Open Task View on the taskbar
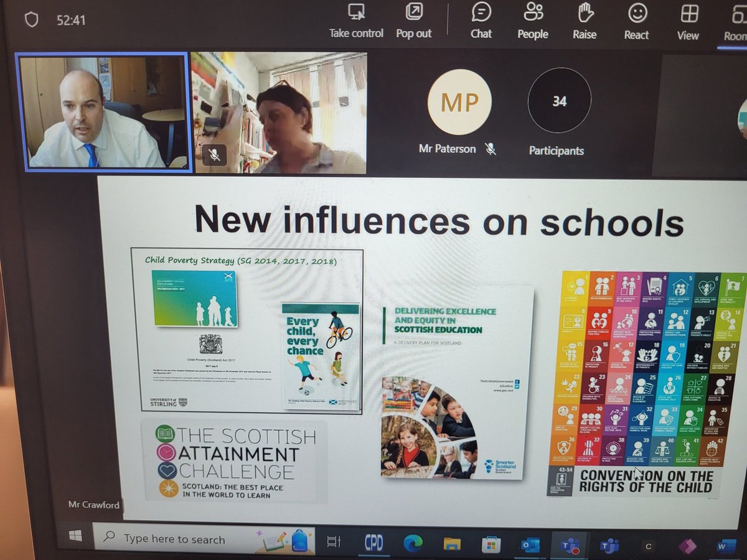This screenshot has width=747, height=560. [335, 543]
